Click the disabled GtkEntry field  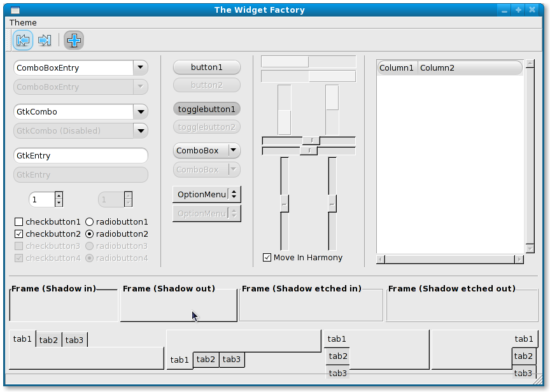click(81, 174)
